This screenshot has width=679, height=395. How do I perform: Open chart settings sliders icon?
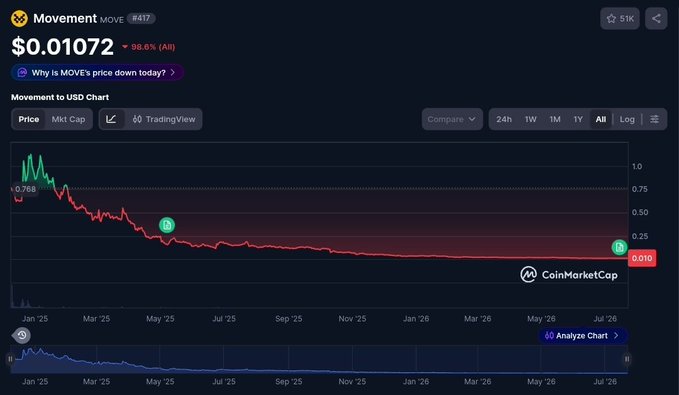coord(654,119)
